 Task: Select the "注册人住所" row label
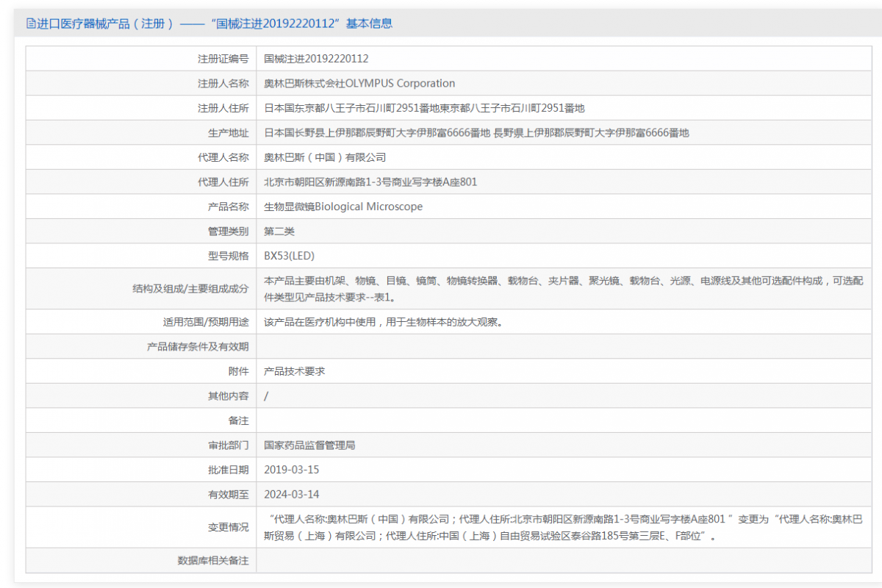click(x=223, y=108)
